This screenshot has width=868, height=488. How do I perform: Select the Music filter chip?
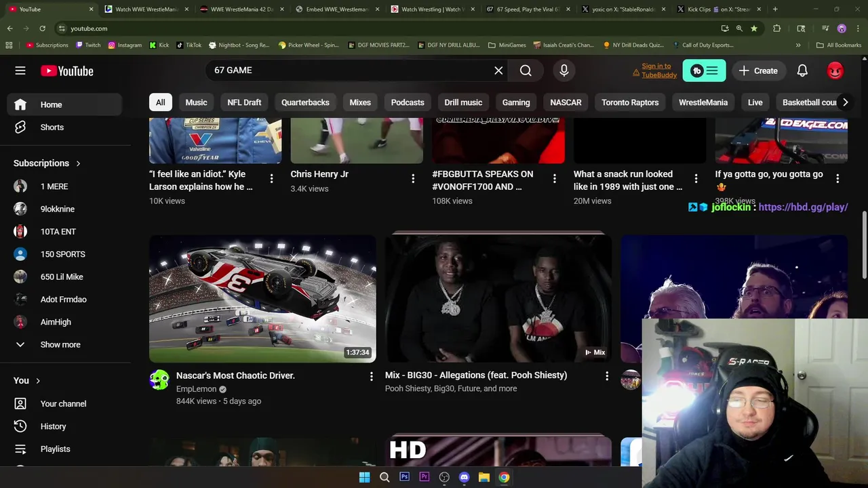click(196, 102)
